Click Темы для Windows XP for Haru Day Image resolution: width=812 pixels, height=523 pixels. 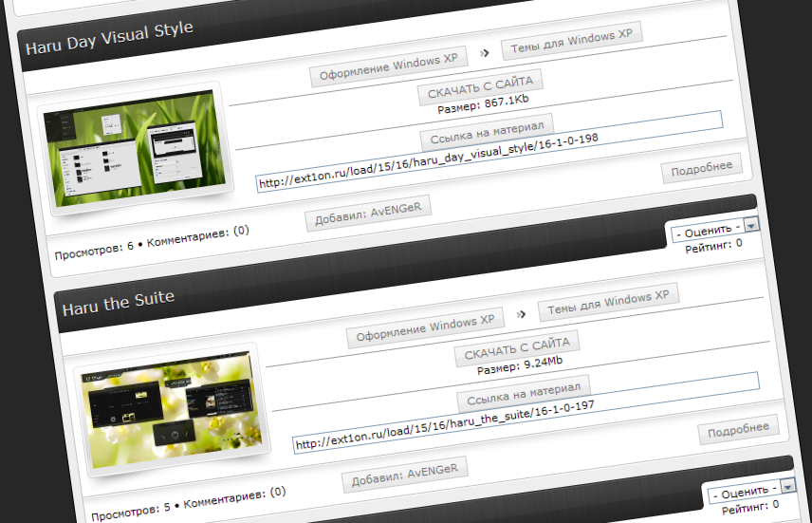(x=571, y=38)
